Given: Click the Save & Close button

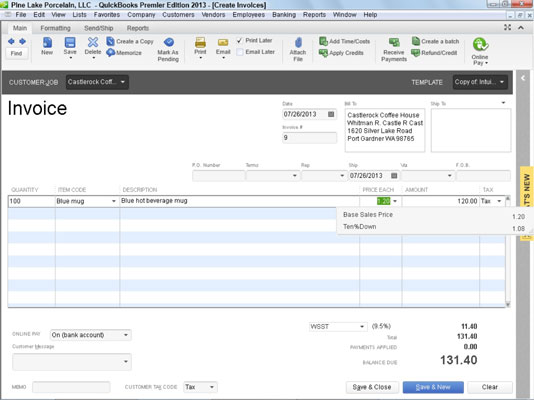Looking at the screenshot, I should 372,387.
